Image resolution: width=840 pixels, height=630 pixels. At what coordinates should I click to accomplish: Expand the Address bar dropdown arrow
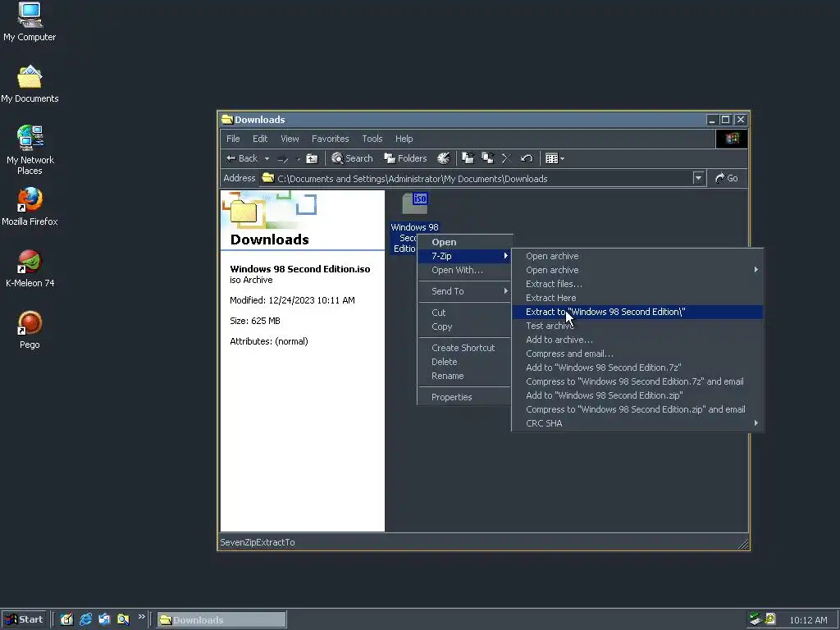[698, 178]
